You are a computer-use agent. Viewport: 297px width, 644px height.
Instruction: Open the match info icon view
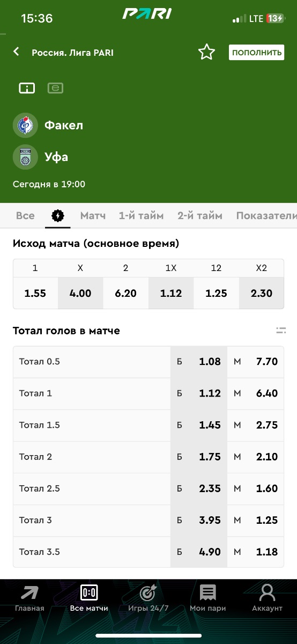[x=27, y=88]
